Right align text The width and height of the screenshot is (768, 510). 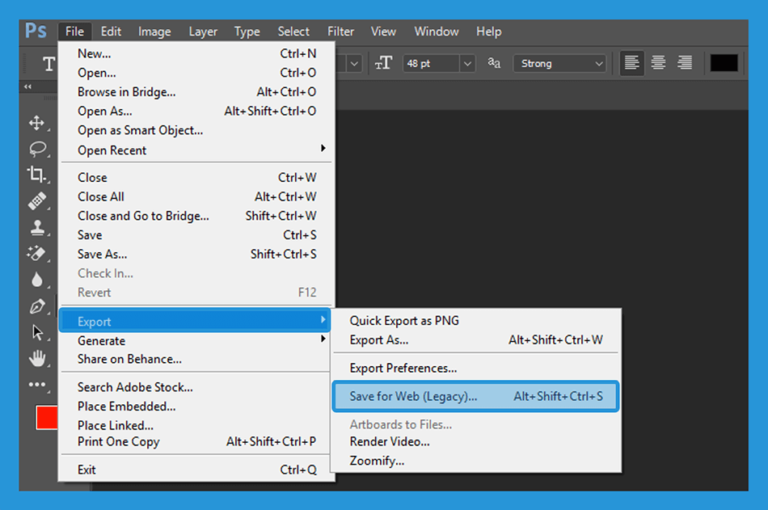(x=685, y=63)
